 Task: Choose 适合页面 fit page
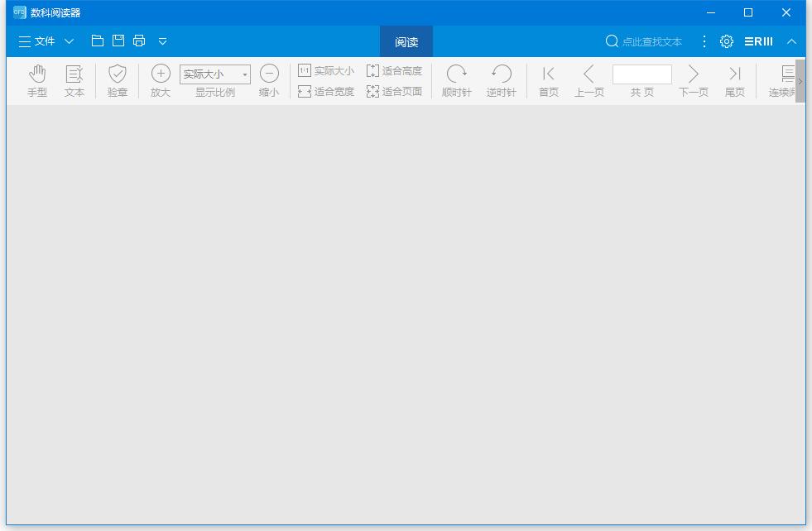point(394,92)
